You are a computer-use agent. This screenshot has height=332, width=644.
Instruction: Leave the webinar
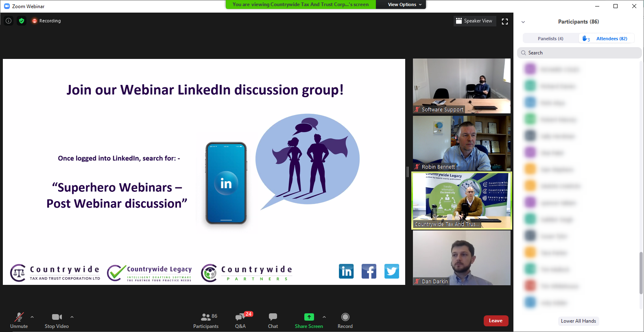[496, 321]
